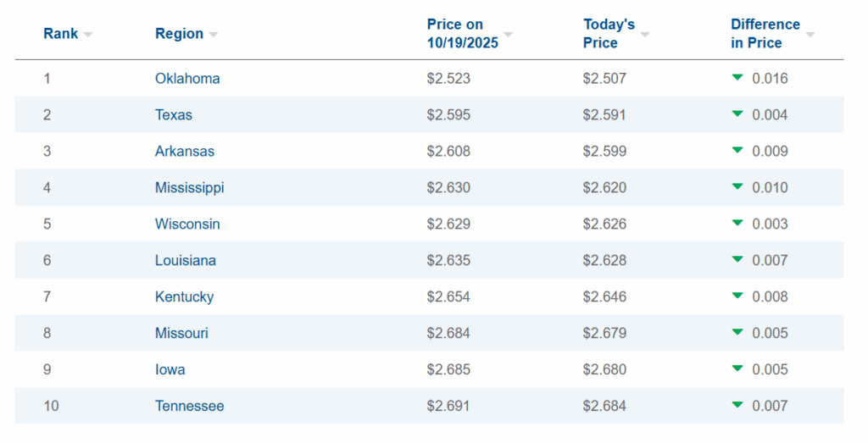Open the Arkansas region link
This screenshot has height=443, width=868.
185,152
